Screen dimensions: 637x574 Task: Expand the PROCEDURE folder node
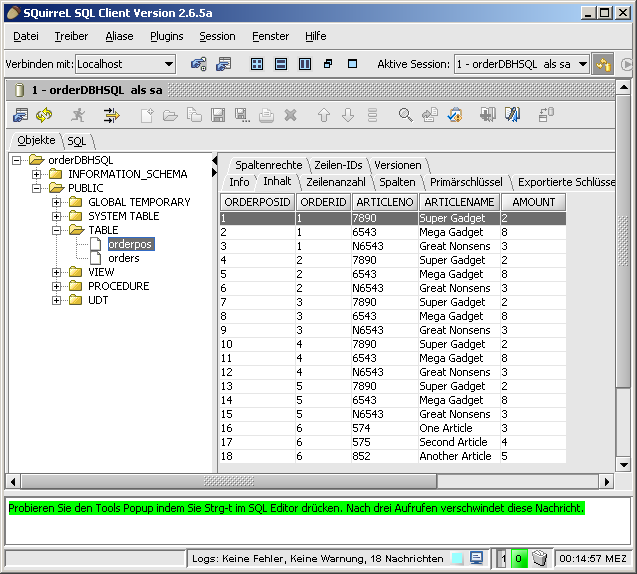(57, 286)
